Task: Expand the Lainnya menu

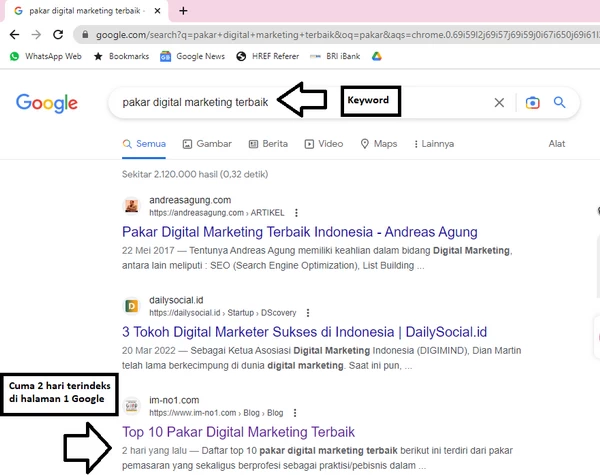Action: tap(434, 144)
